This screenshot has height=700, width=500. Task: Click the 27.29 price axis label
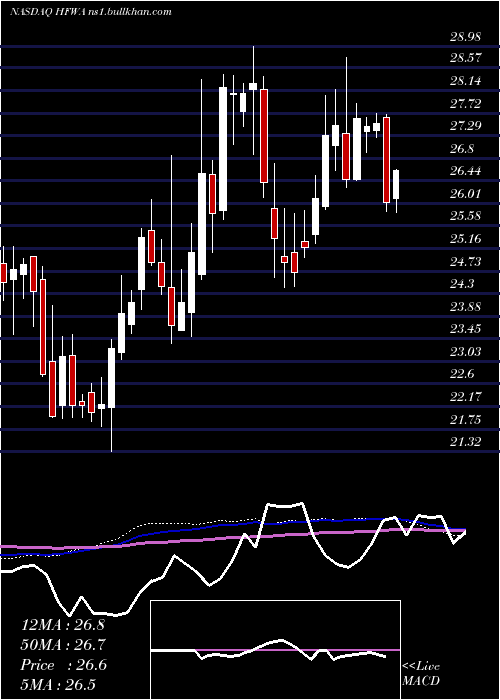tap(465, 125)
